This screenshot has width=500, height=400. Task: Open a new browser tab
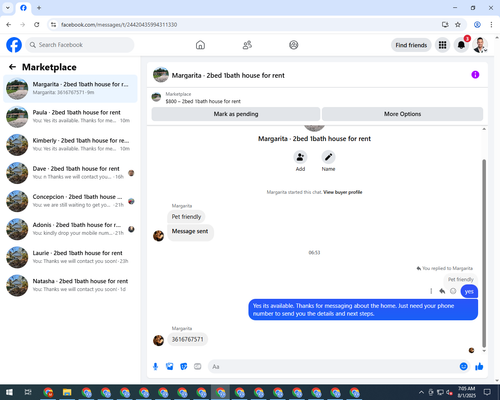coord(39,8)
